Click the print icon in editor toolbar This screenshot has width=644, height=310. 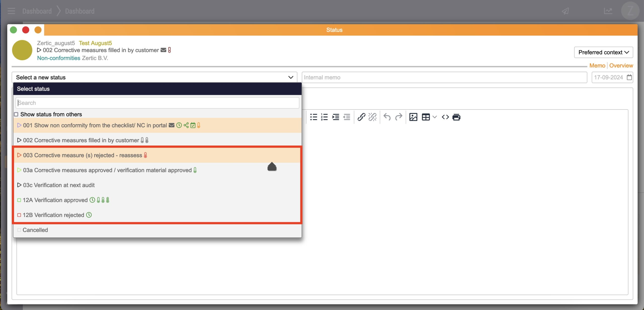(x=456, y=117)
